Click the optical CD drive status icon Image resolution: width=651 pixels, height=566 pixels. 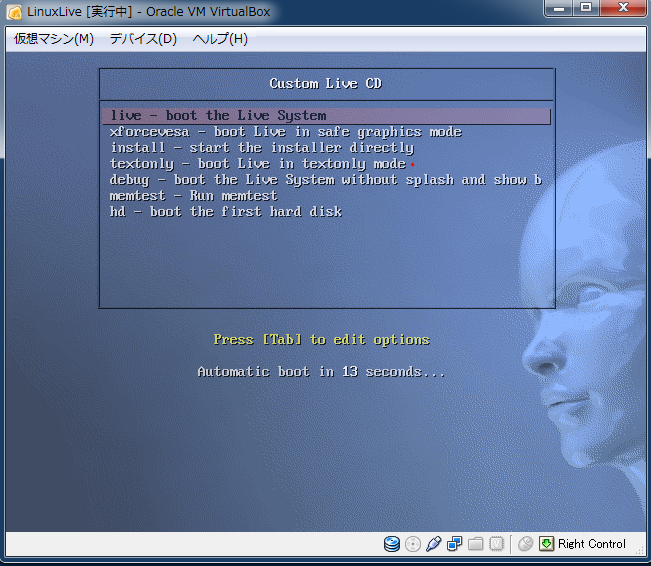click(x=413, y=544)
